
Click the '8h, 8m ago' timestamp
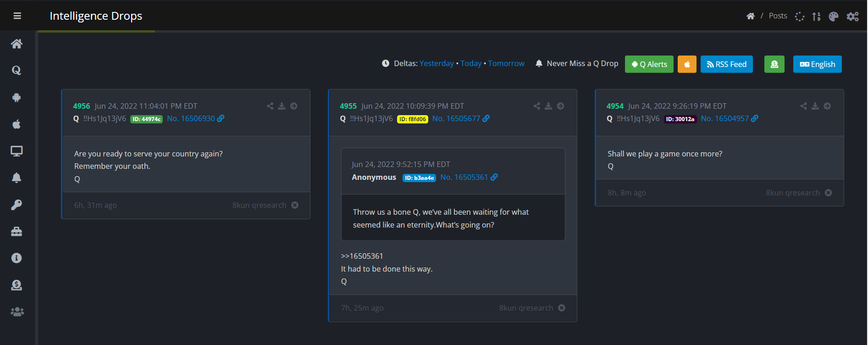click(x=627, y=193)
